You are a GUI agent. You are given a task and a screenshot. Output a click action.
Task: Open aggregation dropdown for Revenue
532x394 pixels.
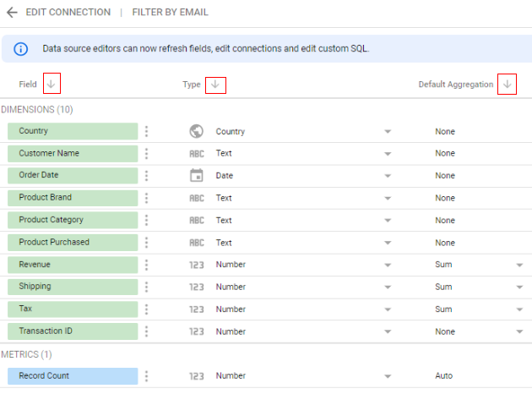(519, 265)
